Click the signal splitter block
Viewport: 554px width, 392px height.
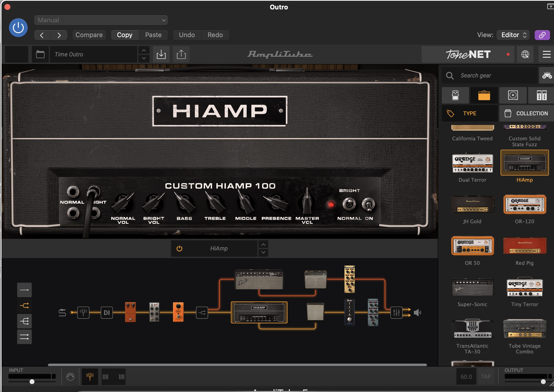tap(202, 313)
